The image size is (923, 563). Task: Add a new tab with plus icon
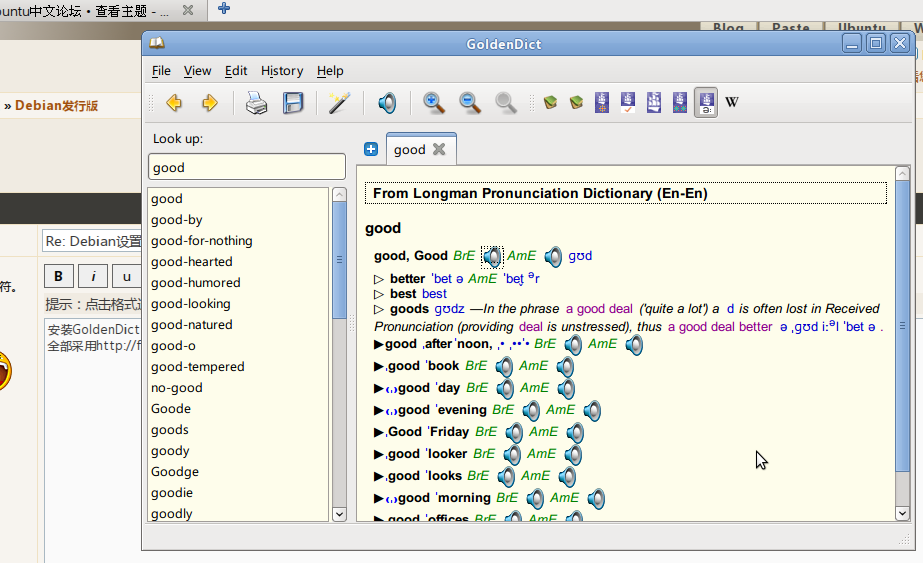coord(371,150)
